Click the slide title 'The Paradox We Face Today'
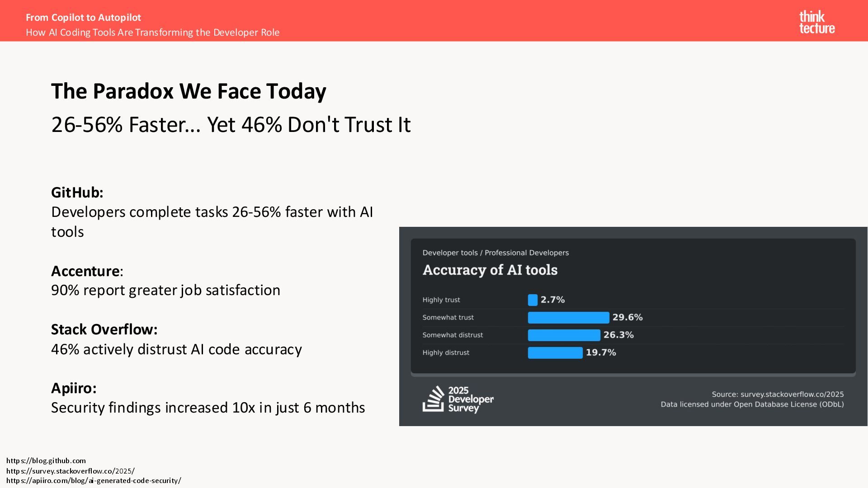The height and width of the screenshot is (488, 868). tap(189, 91)
